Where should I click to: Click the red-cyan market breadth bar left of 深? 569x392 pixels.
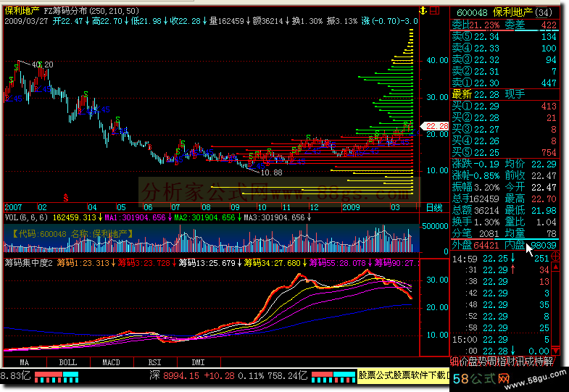[x=57, y=376]
